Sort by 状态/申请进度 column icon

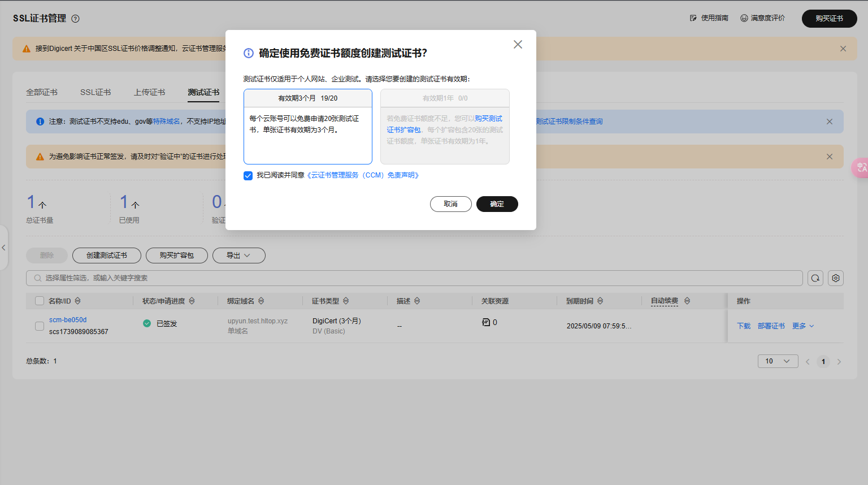coord(192,301)
